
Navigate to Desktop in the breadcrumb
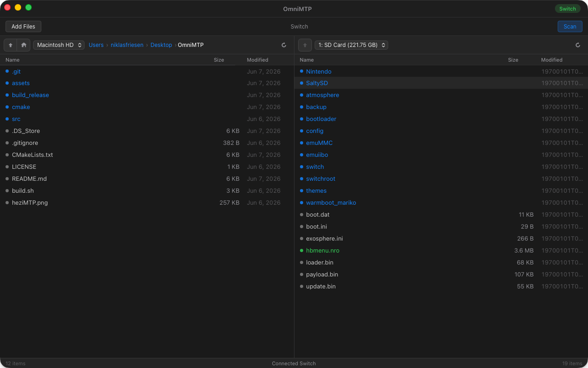click(161, 45)
